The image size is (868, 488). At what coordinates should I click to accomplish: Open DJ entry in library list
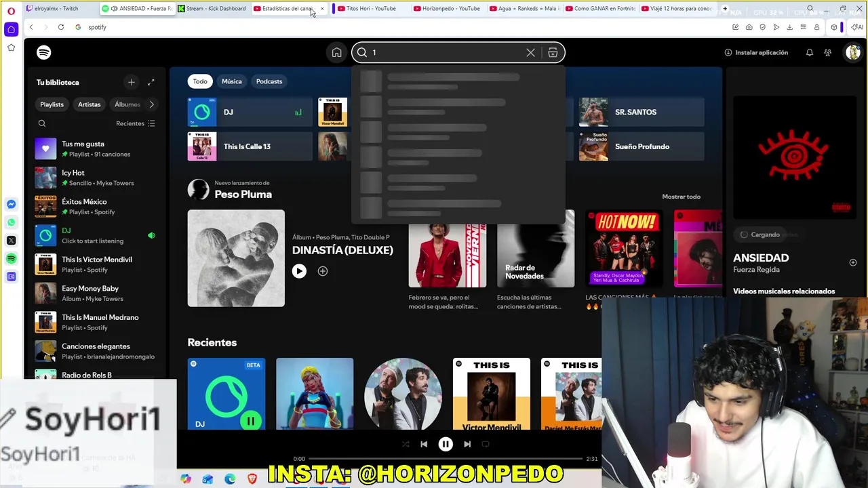click(95, 235)
